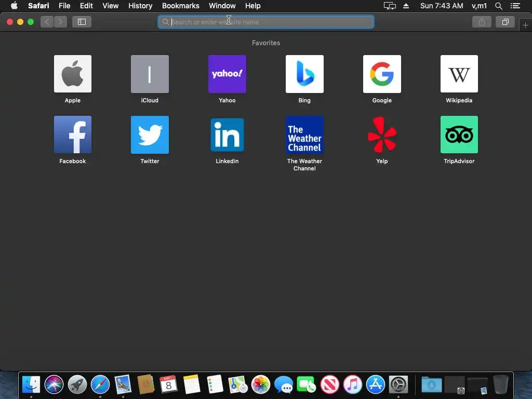Open the LinkedIn favorite
This screenshot has height=399, width=532.
coord(227,135)
